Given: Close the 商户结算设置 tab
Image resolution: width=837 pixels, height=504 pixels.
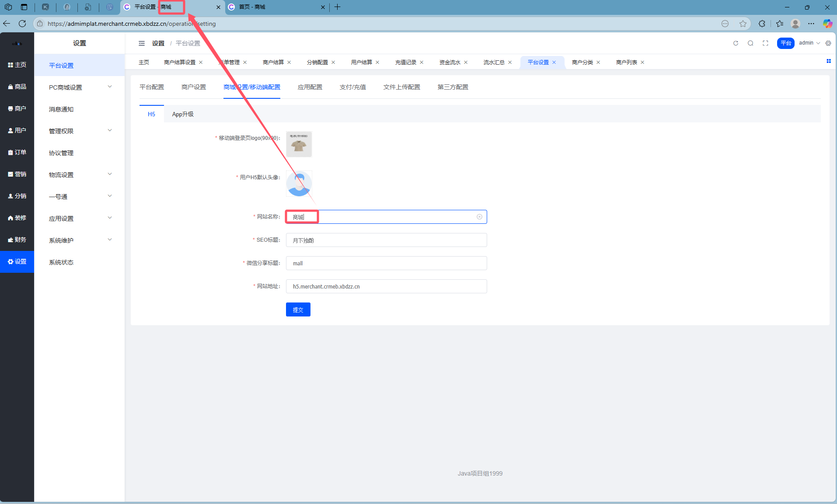Looking at the screenshot, I should click(x=201, y=63).
